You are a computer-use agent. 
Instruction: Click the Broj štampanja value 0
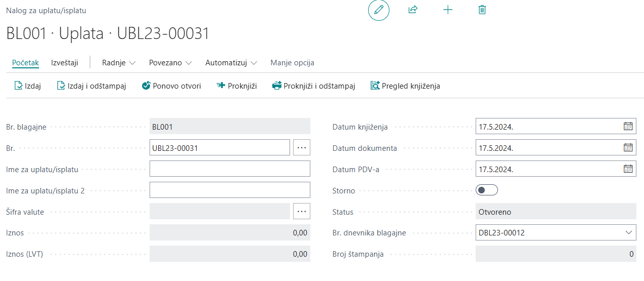[556, 254]
